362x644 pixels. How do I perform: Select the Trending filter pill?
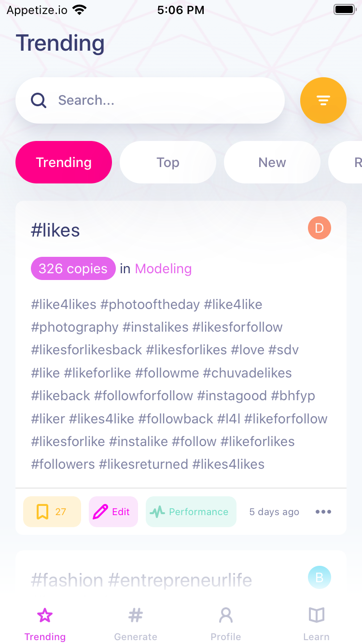coord(64,162)
